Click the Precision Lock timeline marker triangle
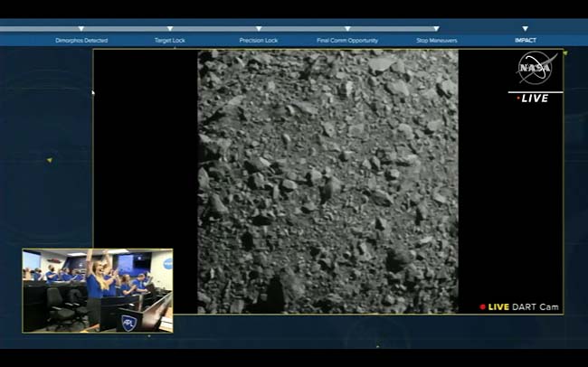Image resolution: width=588 pixels, height=367 pixels. 259,29
